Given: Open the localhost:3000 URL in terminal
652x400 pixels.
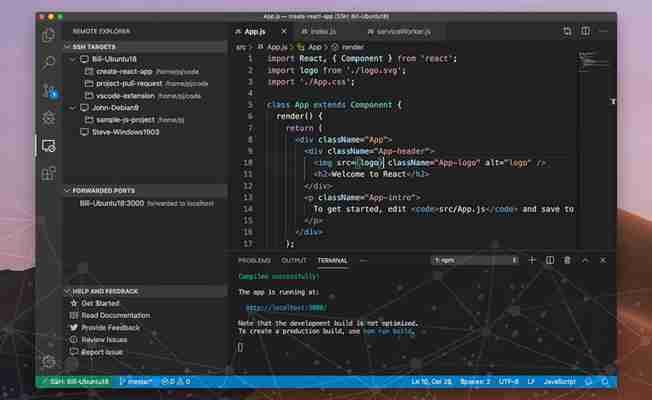Looking at the screenshot, I should click(286, 308).
